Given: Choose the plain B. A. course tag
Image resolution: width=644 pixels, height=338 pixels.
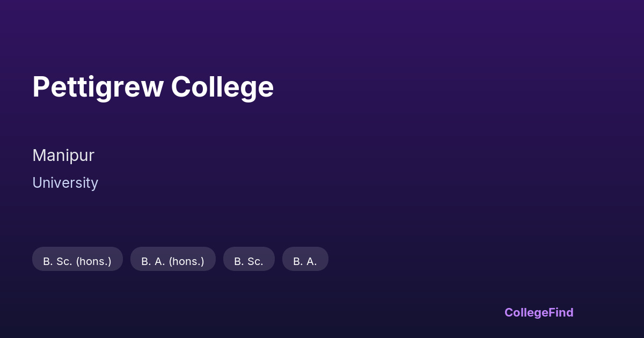Looking at the screenshot, I should [x=305, y=261].
